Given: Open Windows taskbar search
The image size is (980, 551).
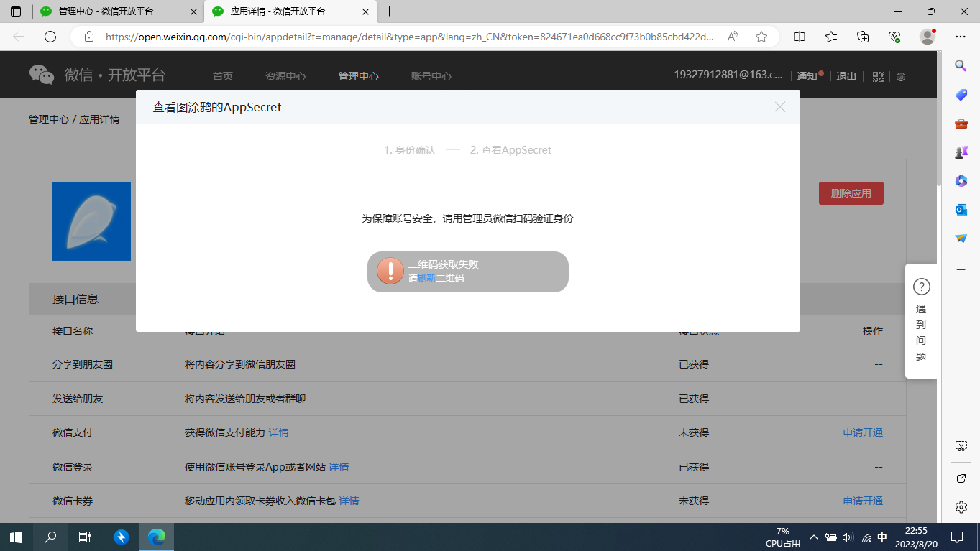Looking at the screenshot, I should point(50,537).
